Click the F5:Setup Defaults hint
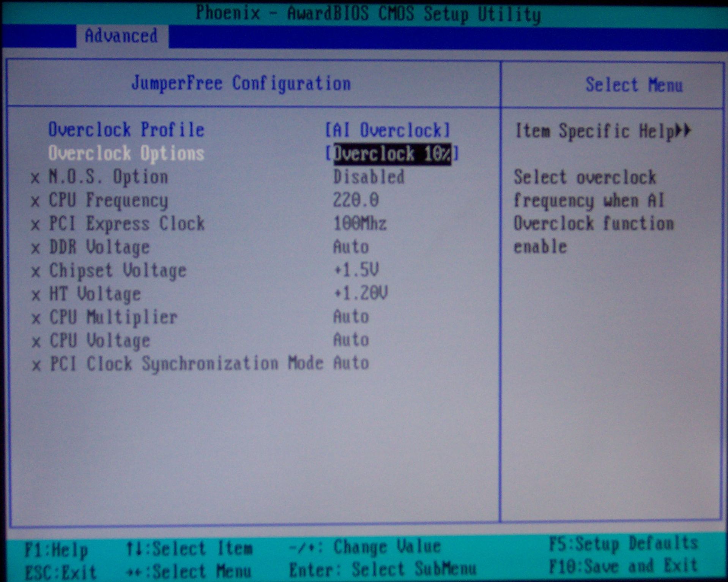The width and height of the screenshot is (728, 582). [623, 544]
